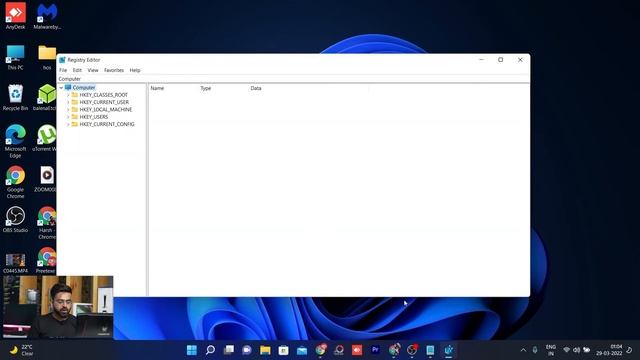Select HKEY_CURRENT_CONFIG in the tree
Screen dimensions: 640x360
[107, 124]
